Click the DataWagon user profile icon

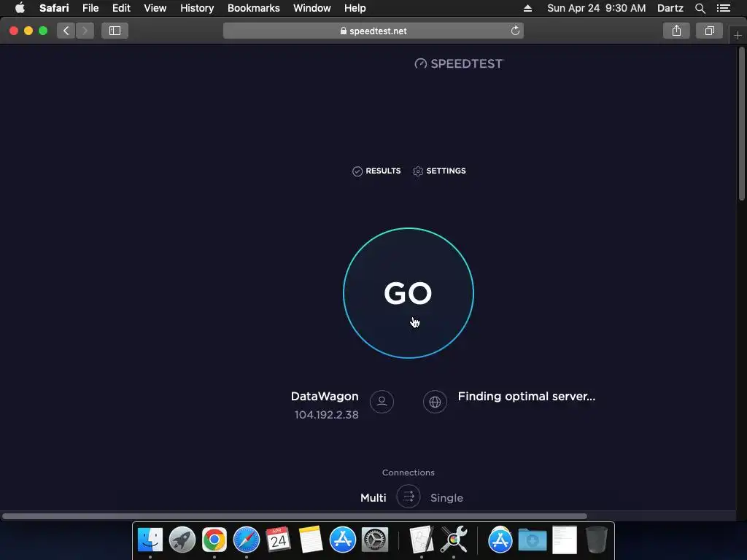[382, 402]
